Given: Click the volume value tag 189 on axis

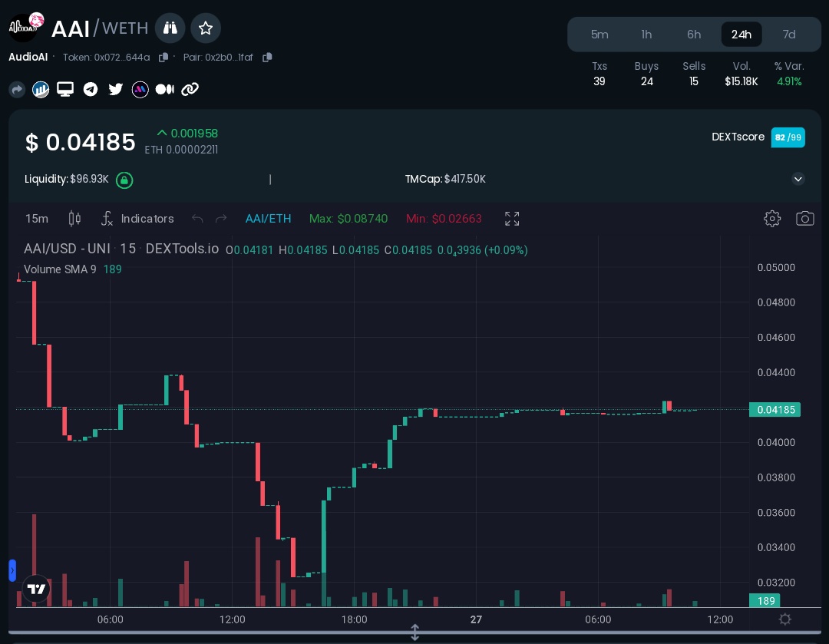Looking at the screenshot, I should coord(765,601).
